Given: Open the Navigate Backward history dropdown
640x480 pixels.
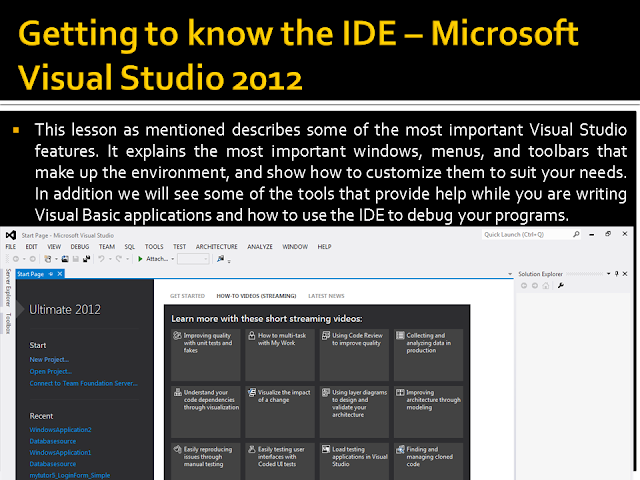Looking at the screenshot, I should click(x=24, y=259).
